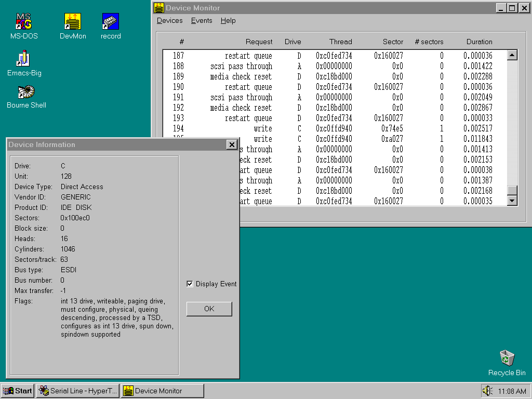Close the Device Information dialog

232,144
